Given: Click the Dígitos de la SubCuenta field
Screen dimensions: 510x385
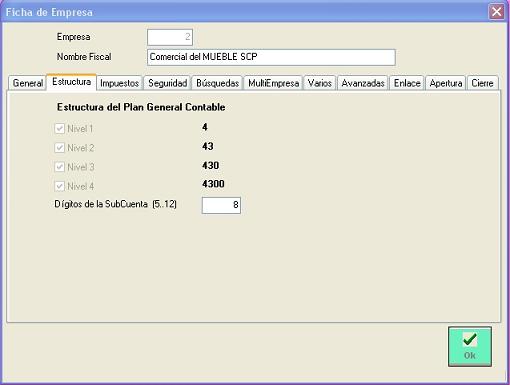Looking at the screenshot, I should 221,205.
